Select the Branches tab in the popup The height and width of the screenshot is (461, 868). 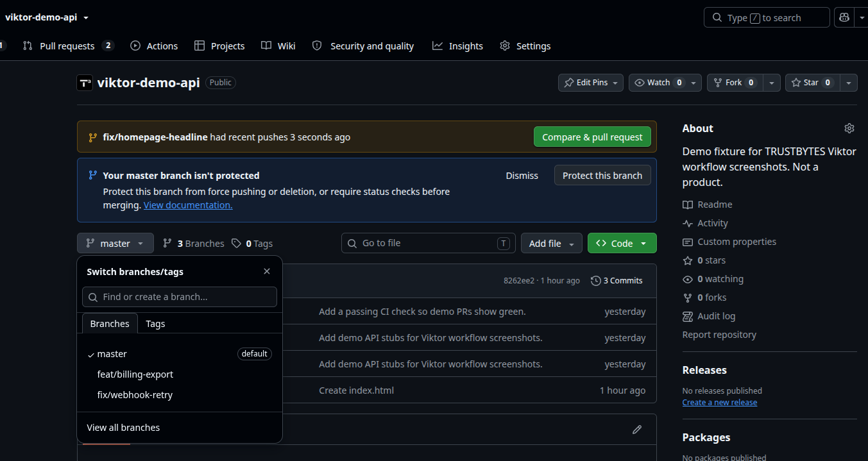click(110, 324)
